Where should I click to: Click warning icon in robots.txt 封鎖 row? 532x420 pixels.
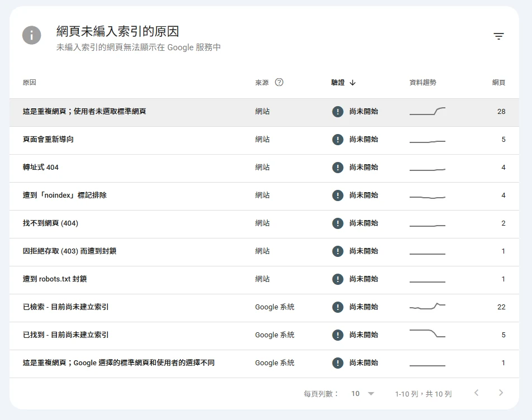point(338,279)
